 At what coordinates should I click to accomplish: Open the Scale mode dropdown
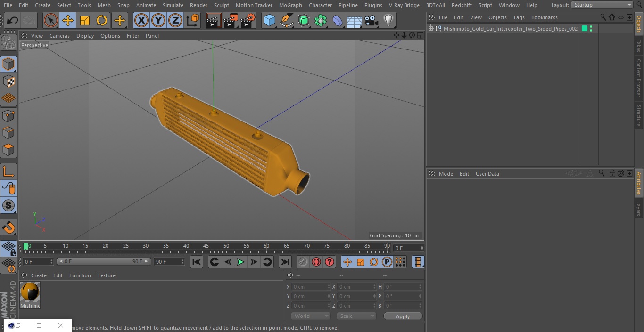(356, 316)
